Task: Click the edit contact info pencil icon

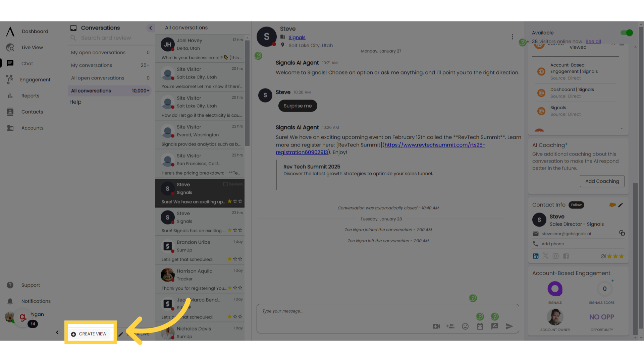Action: pyautogui.click(x=620, y=205)
